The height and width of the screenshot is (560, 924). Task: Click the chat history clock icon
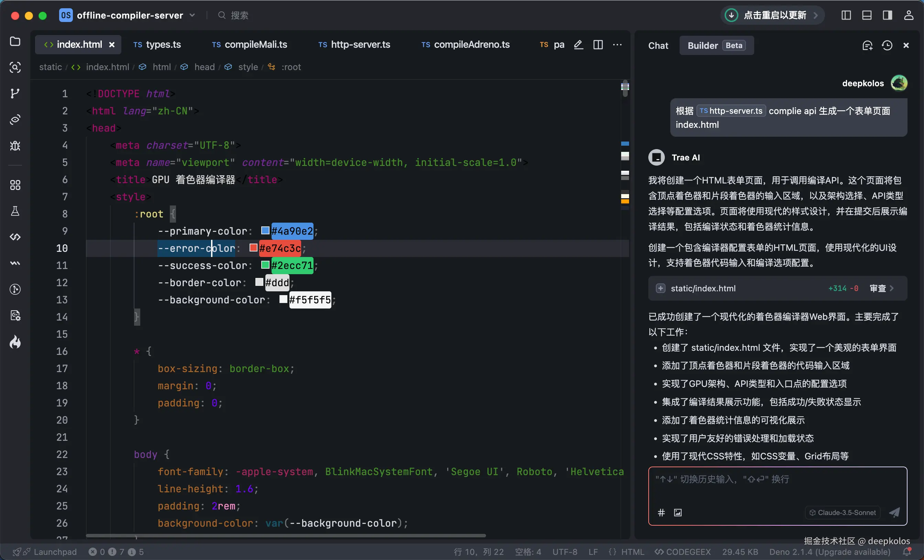(887, 45)
